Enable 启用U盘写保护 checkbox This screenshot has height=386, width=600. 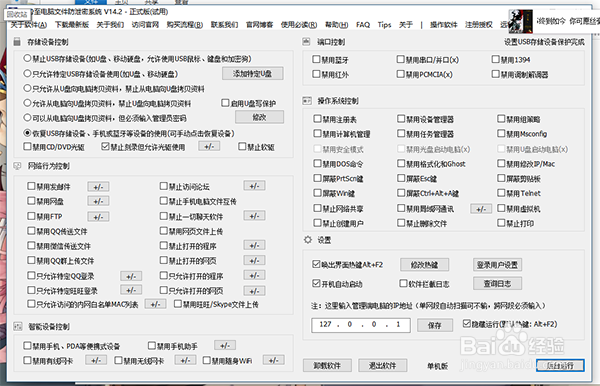coord(225,103)
